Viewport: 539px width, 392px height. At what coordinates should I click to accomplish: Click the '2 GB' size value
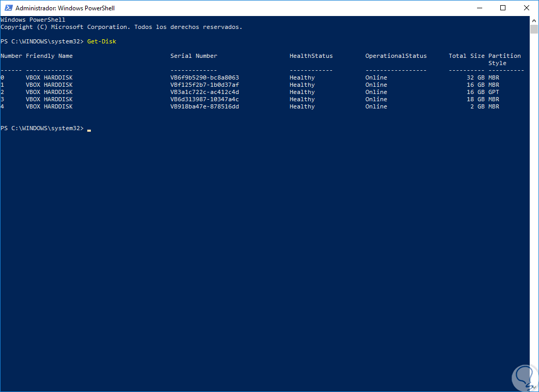click(x=478, y=106)
